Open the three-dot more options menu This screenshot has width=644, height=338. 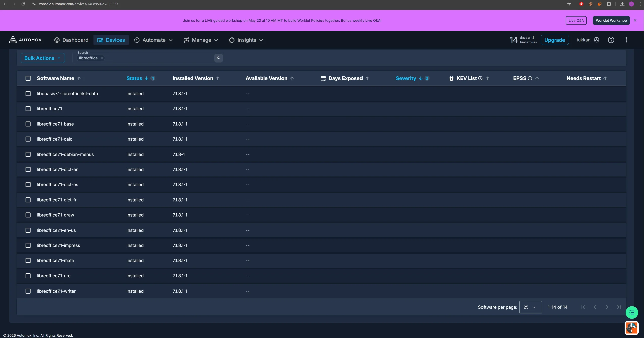(x=626, y=40)
